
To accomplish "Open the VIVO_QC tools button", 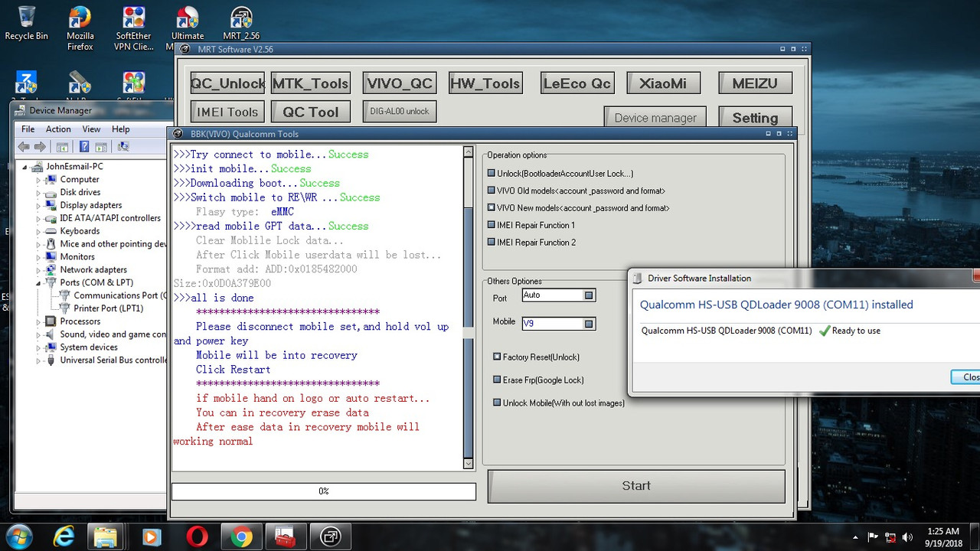I will pyautogui.click(x=400, y=83).
